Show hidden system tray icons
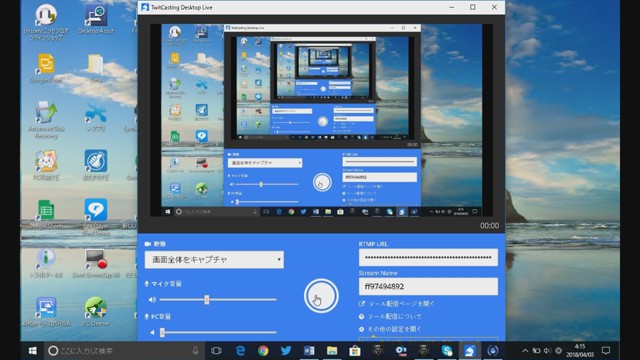This screenshot has width=640, height=360. tap(525, 351)
